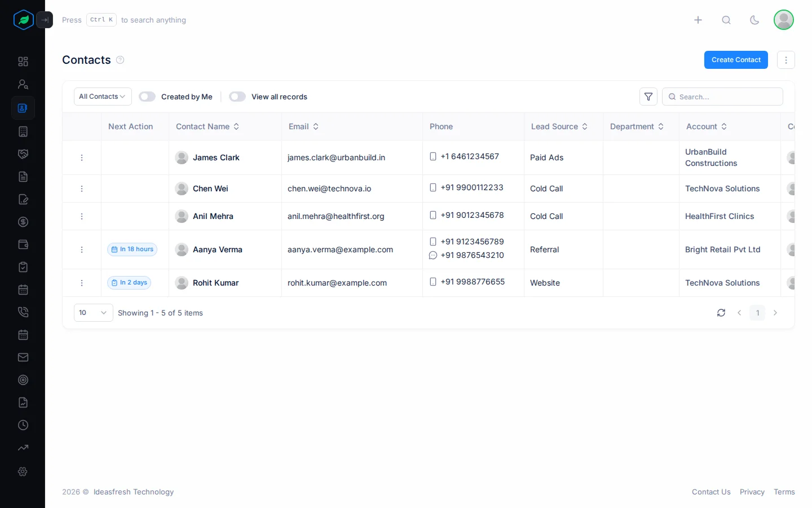
Task: Open the user profile avatar menu
Action: [x=784, y=20]
